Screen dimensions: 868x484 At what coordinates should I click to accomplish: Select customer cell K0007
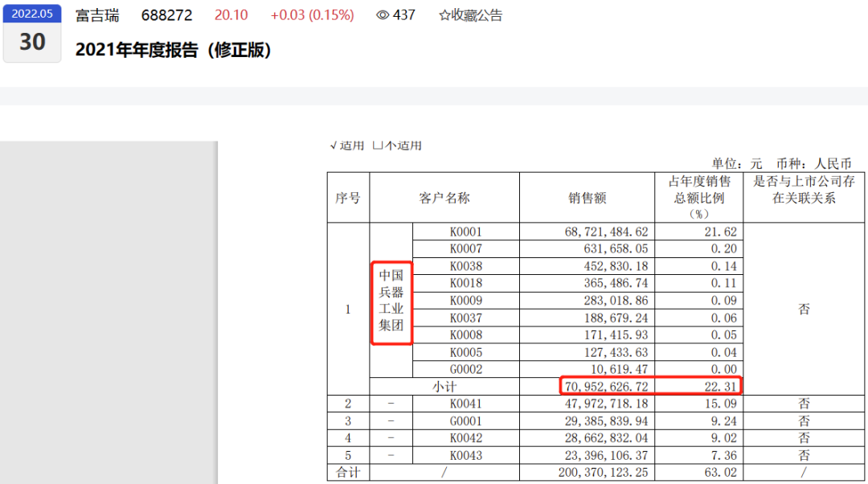pos(465,248)
